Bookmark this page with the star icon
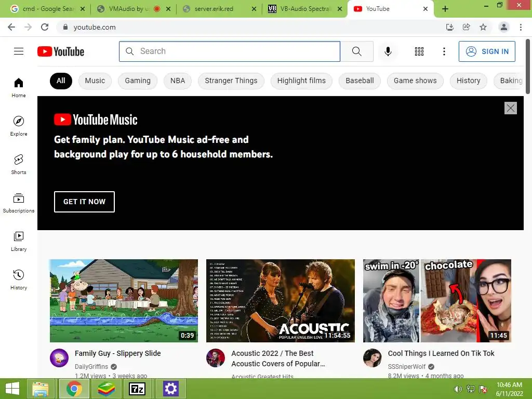Screen dimensions: 532x399 [x=483, y=27]
